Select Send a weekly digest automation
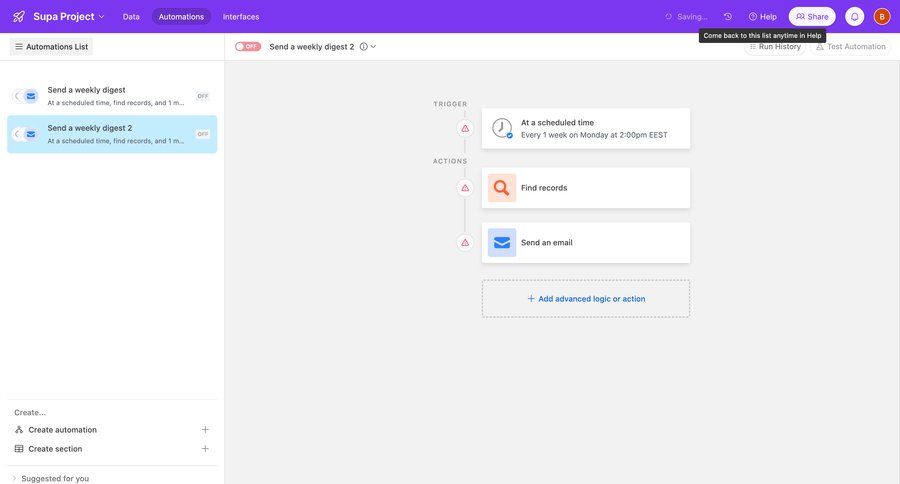 click(x=112, y=96)
